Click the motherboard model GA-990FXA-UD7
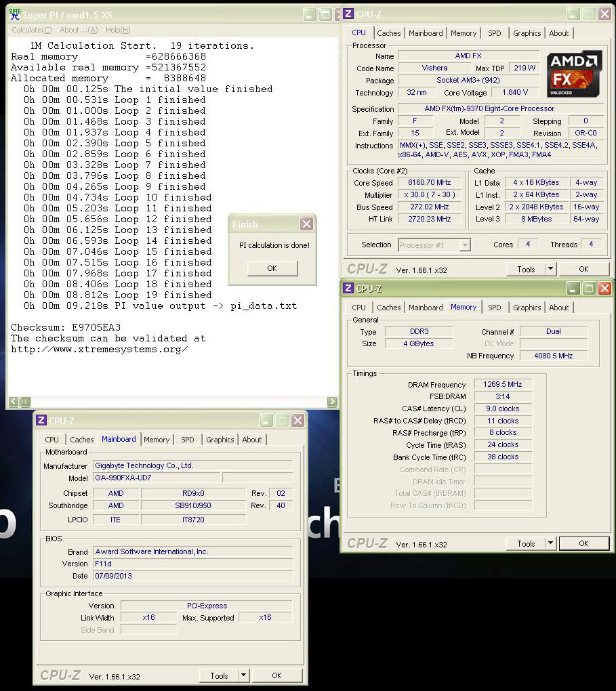The image size is (616, 691). click(x=157, y=478)
